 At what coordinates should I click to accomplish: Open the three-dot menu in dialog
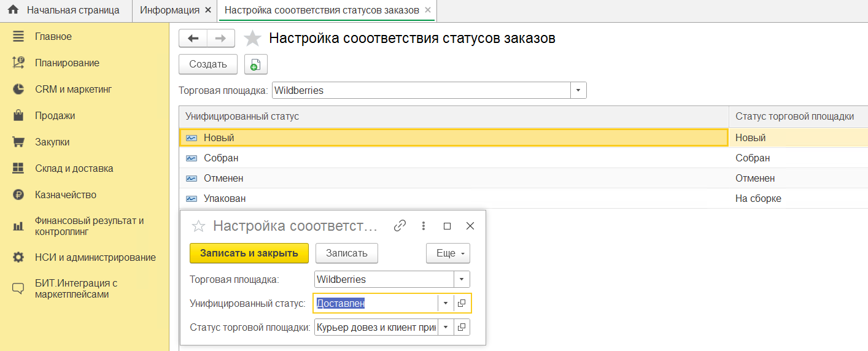pyautogui.click(x=424, y=226)
